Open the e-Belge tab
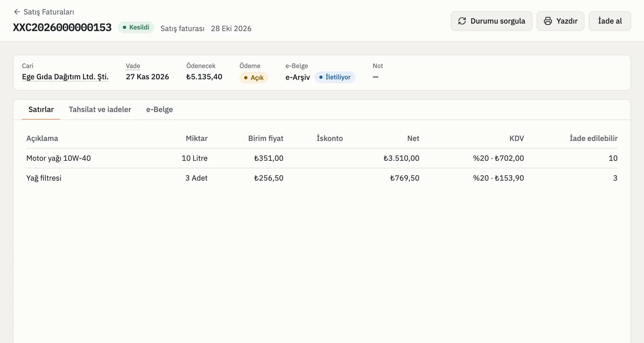Screen dimensions: 644x343 click(159, 109)
